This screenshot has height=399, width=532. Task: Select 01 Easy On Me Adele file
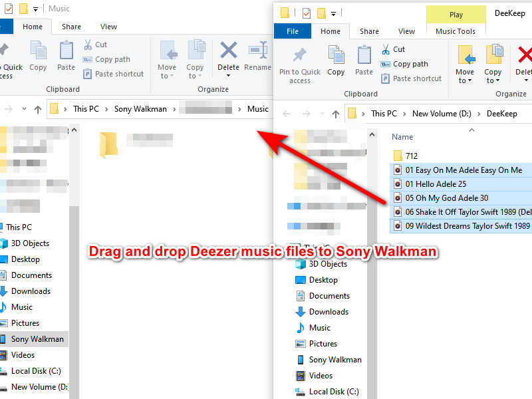pyautogui.click(x=461, y=170)
